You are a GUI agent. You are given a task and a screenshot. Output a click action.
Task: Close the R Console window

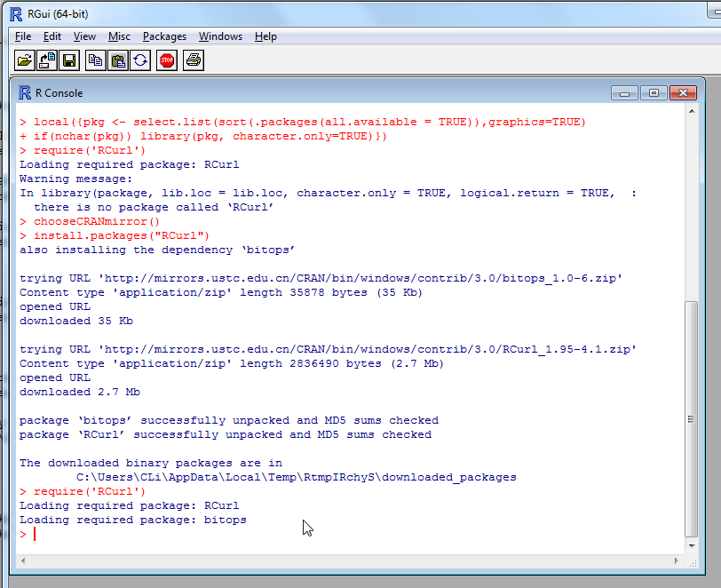pyautogui.click(x=683, y=93)
